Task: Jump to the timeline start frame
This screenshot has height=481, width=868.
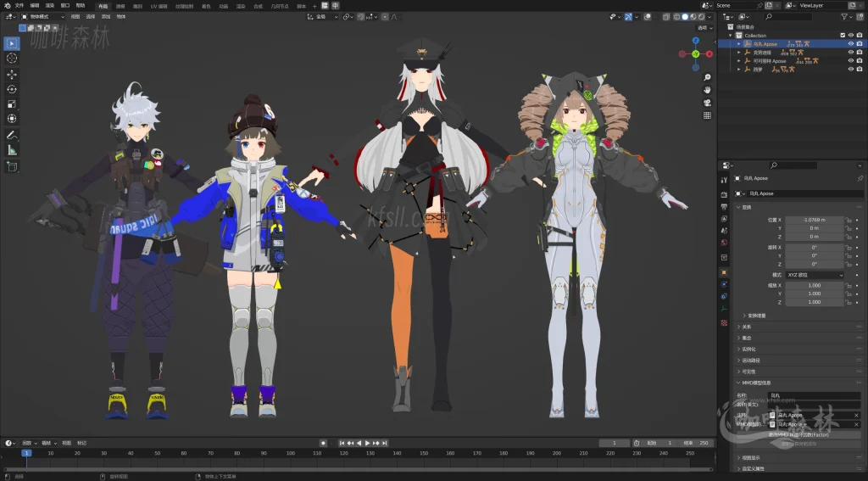Action: pyautogui.click(x=342, y=444)
